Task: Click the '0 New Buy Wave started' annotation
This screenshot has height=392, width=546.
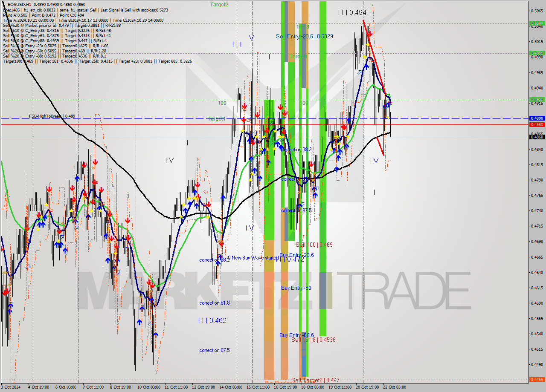Action: pyautogui.click(x=253, y=258)
